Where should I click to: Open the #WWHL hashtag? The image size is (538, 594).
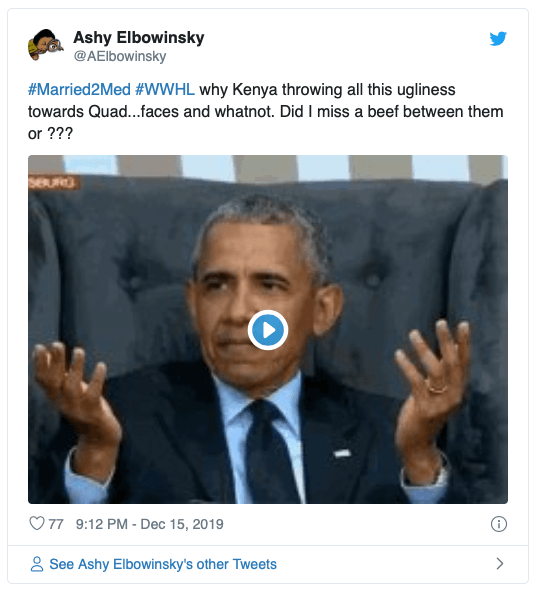point(165,90)
